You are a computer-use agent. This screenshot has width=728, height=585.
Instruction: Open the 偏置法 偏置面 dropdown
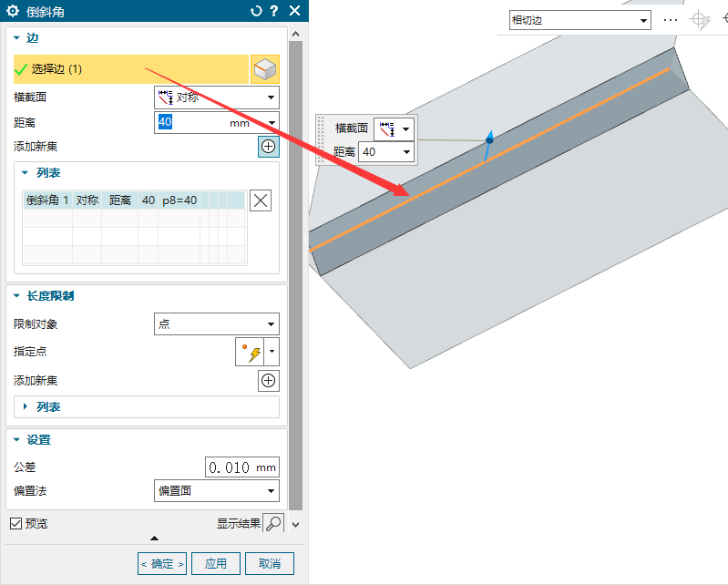[x=217, y=491]
